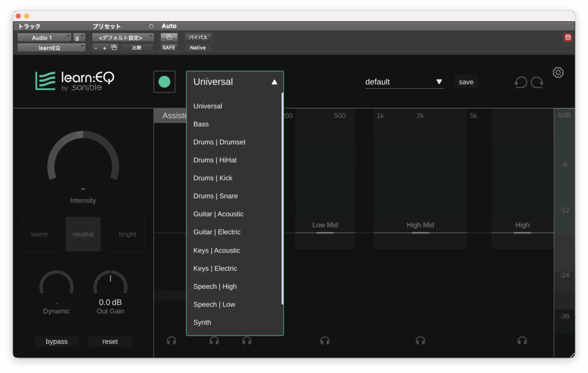Image resolution: width=588 pixels, height=373 pixels.
Task: Choose Speech | Low profile
Action: [234, 304]
